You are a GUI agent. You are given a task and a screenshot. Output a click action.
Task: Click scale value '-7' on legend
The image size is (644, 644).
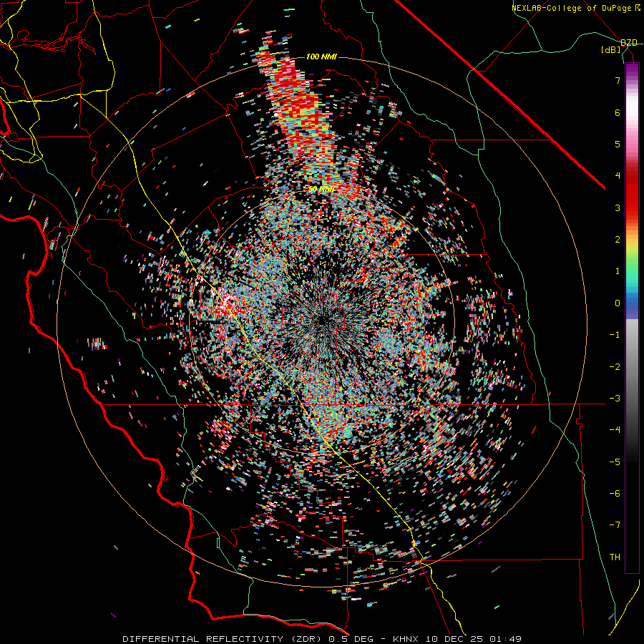pos(615,525)
